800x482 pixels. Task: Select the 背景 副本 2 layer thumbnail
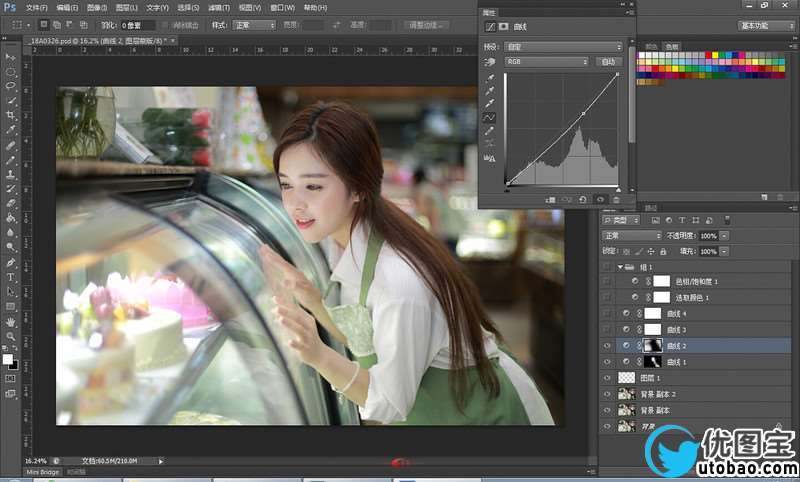(627, 394)
